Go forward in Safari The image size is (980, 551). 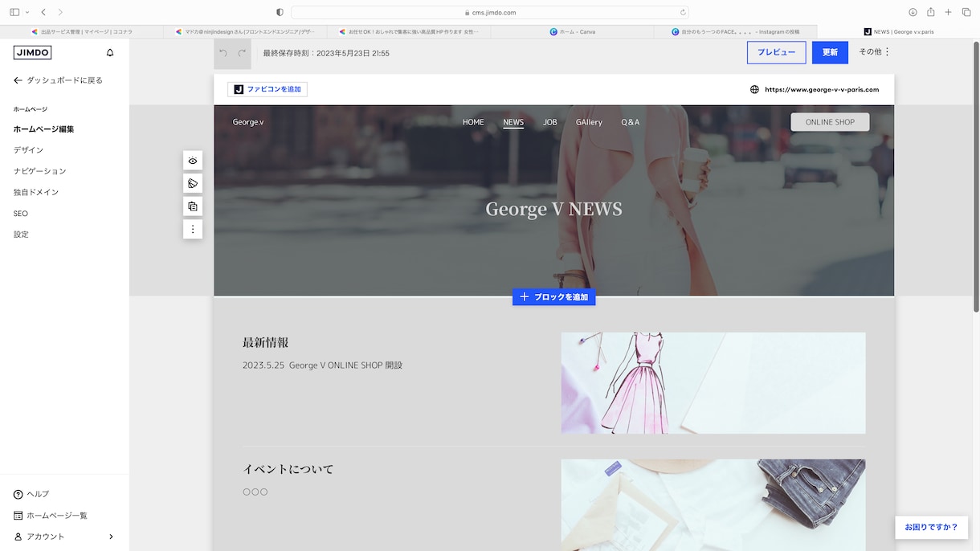click(60, 12)
